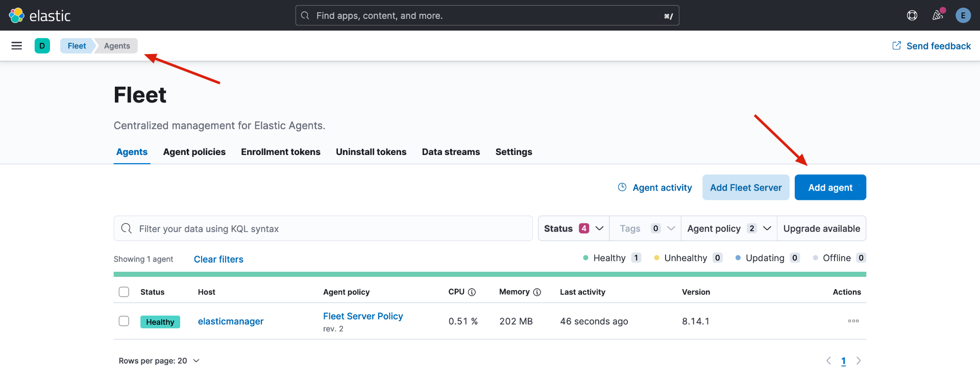The width and height of the screenshot is (980, 389).
Task: Click the Agents breadcrumb
Action: click(x=117, y=46)
